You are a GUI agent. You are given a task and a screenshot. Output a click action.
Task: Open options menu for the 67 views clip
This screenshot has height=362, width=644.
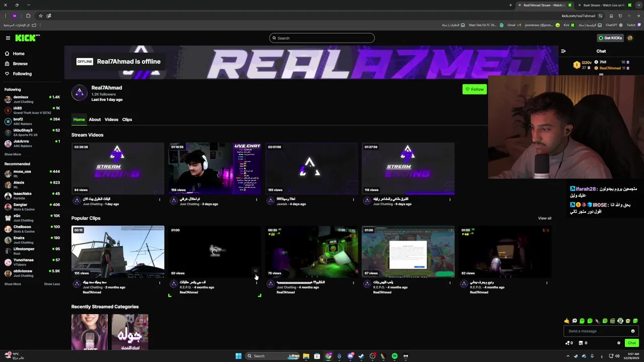pyautogui.click(x=450, y=283)
